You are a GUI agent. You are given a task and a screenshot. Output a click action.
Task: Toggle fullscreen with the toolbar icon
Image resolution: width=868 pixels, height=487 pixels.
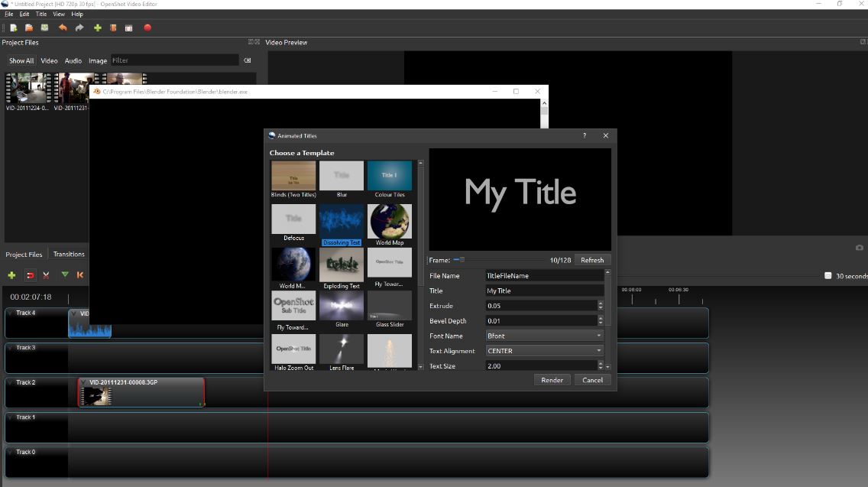coord(129,28)
